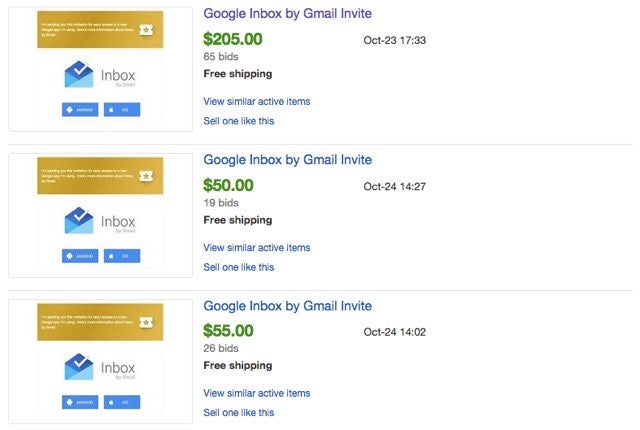Screen dimensions: 640x430
Task: Click View similar active items for the 26-bid listing
Action: coord(257,393)
